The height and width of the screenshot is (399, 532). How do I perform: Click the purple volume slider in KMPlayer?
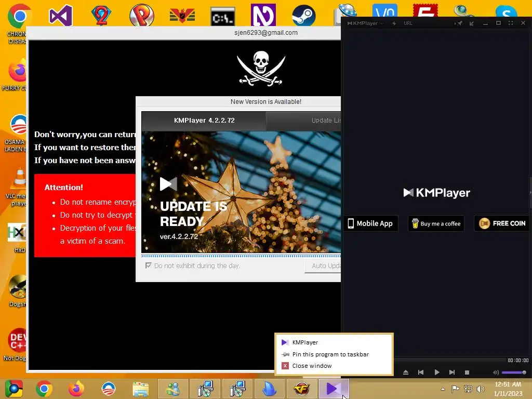pyautogui.click(x=514, y=373)
